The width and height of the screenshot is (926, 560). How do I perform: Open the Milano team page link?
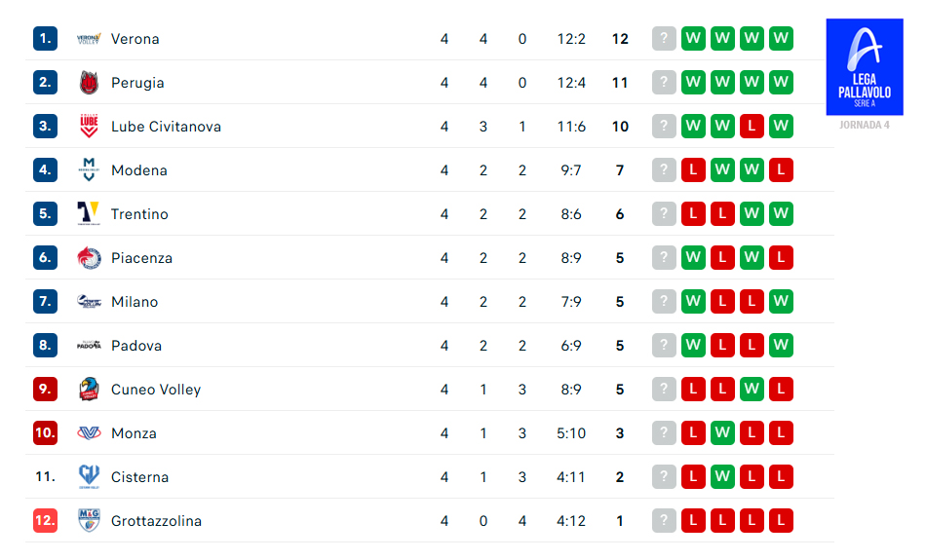coord(135,302)
